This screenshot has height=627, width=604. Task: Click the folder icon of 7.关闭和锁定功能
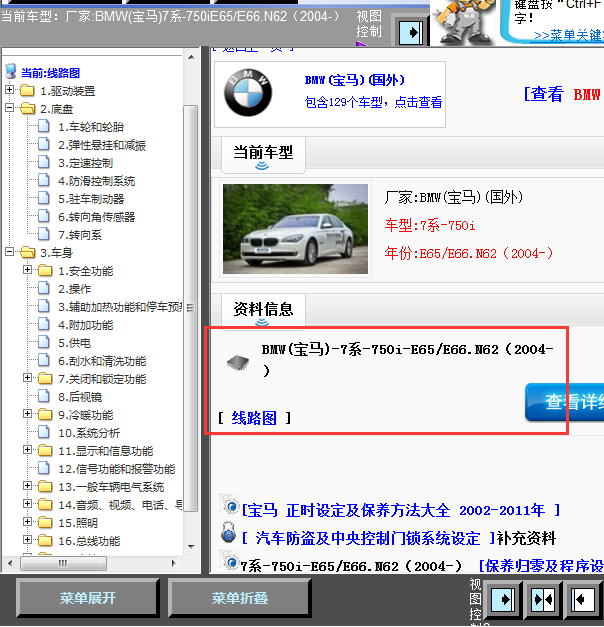click(45, 379)
